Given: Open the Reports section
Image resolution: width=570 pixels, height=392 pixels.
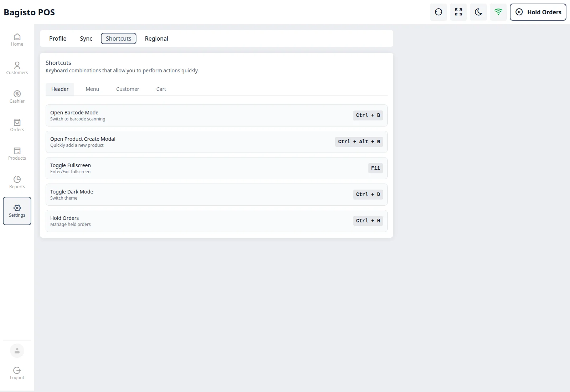Looking at the screenshot, I should point(17,182).
